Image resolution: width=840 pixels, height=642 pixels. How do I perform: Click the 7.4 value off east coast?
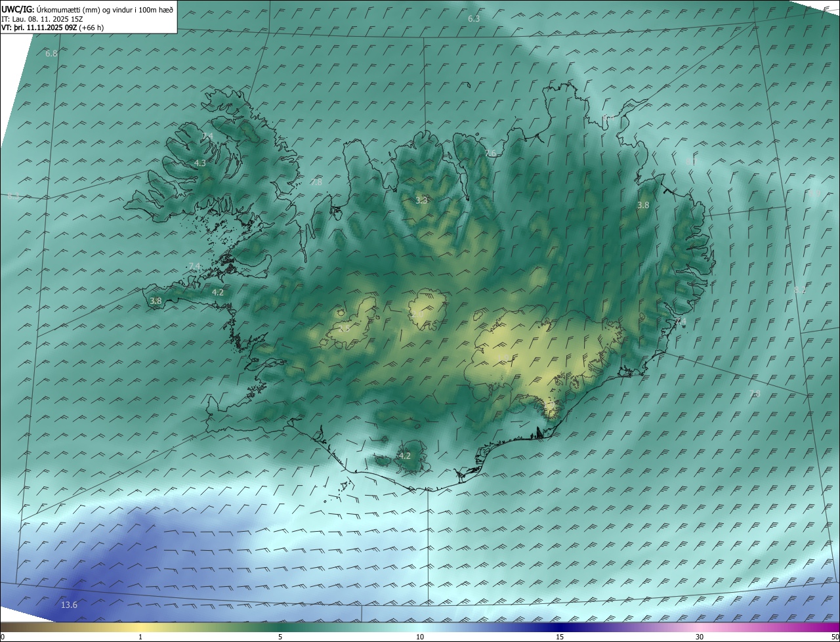[681, 321]
